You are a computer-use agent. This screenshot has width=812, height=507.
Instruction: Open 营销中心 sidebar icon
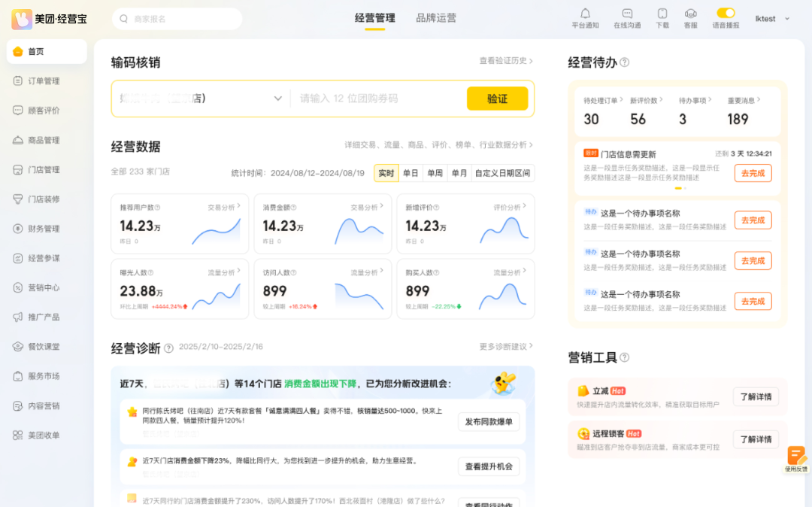point(45,287)
